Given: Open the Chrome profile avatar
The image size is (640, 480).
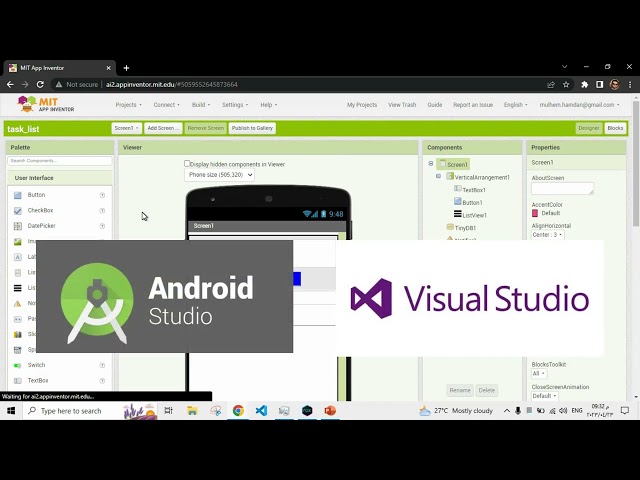Looking at the screenshot, I should click(x=615, y=84).
